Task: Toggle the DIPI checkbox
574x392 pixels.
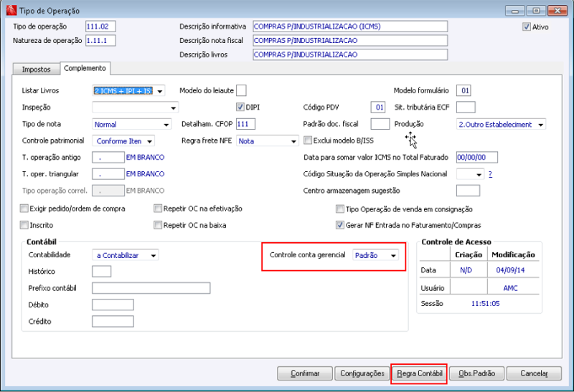Action: tap(240, 107)
